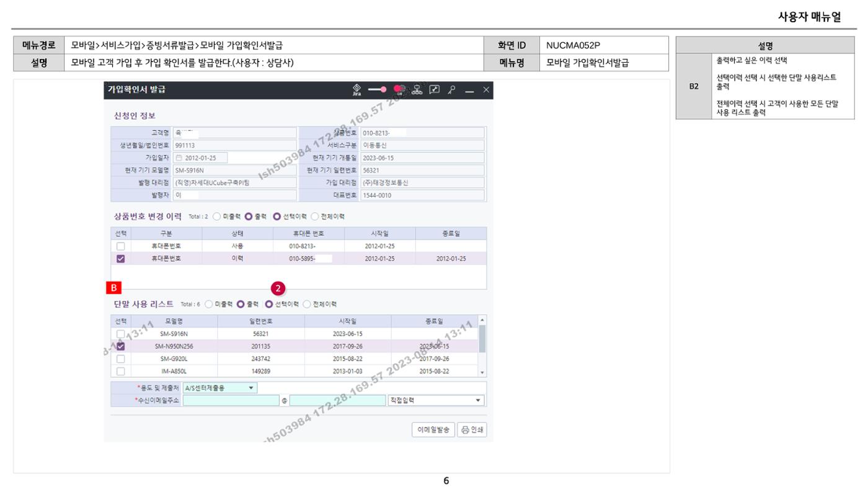Click the 휴대폰 번호 column header
868x489 pixels.
click(309, 234)
